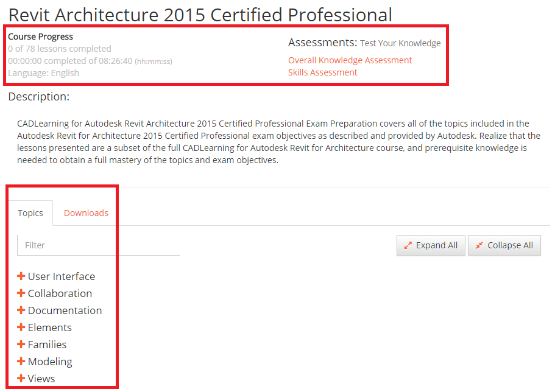Click the '0 of 78 lessons completed' text
Image resolution: width=555 pixels, height=392 pixels.
[x=60, y=49]
